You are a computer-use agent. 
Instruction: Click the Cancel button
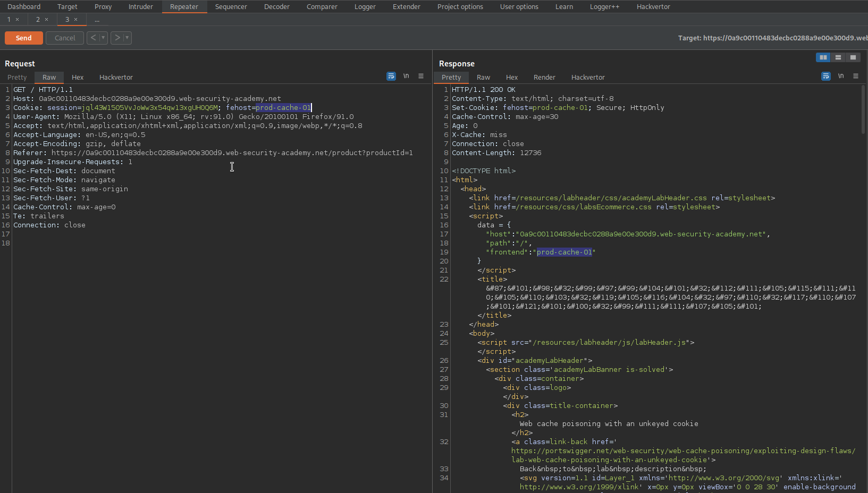65,38
